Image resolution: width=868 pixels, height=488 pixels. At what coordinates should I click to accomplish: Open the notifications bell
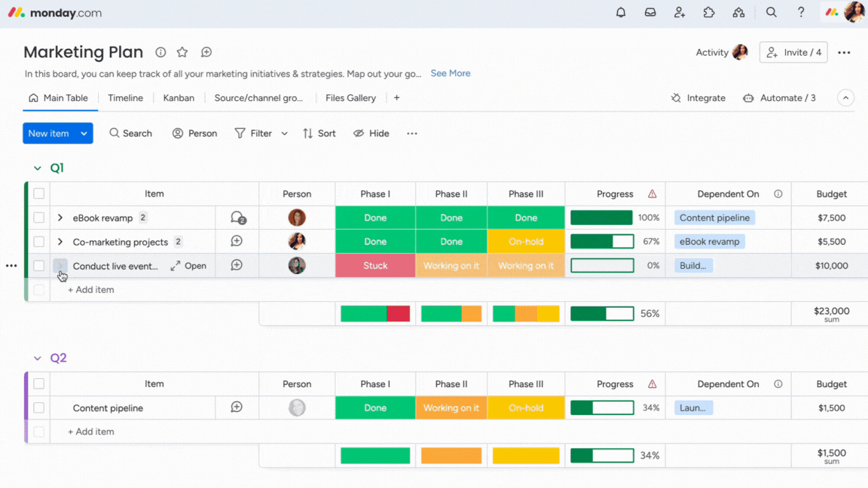pyautogui.click(x=621, y=13)
